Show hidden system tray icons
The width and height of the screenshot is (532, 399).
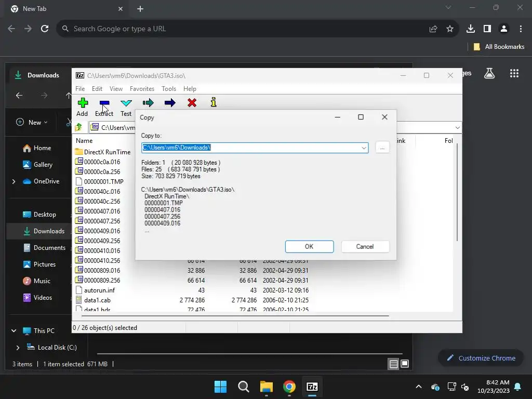click(x=419, y=387)
